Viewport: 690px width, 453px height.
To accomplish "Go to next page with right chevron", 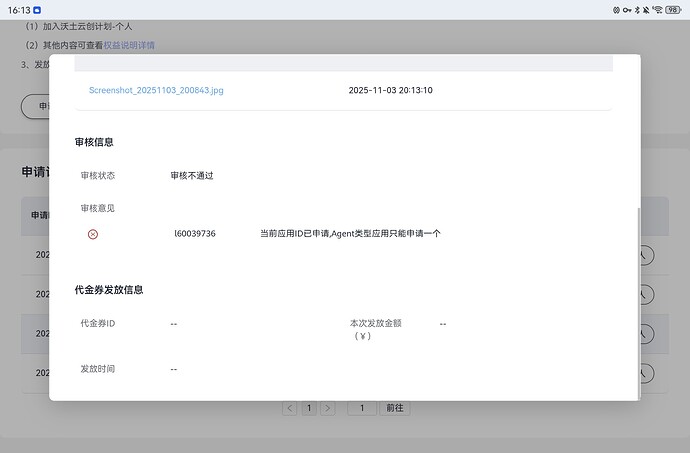I will click(327, 408).
